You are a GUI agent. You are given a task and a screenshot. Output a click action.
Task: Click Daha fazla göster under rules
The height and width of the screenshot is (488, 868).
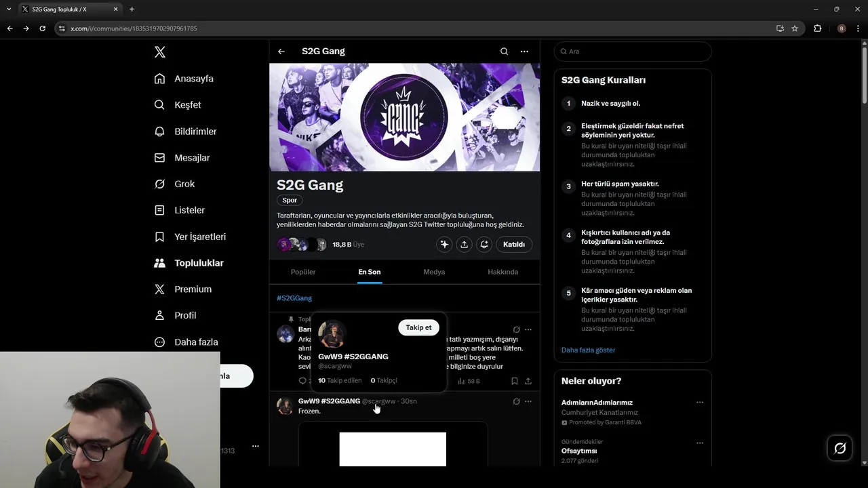tap(589, 350)
